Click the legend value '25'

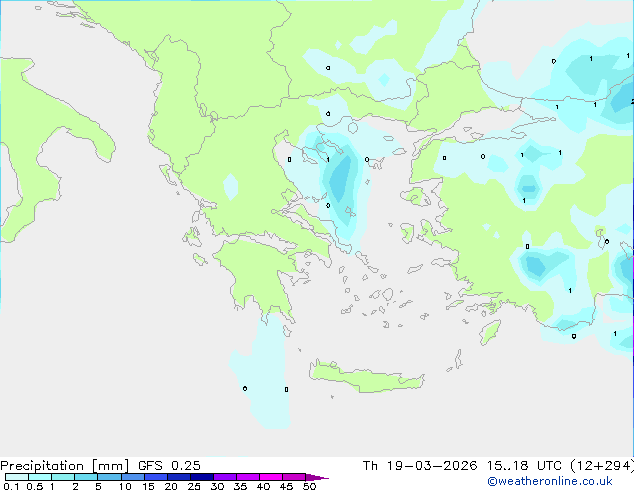pyautogui.click(x=194, y=486)
